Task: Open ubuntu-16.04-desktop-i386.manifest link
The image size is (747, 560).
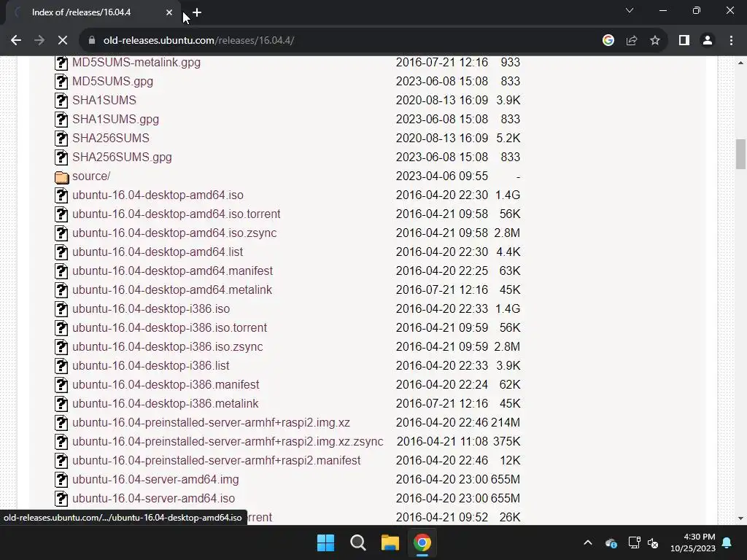Action: 166,385
